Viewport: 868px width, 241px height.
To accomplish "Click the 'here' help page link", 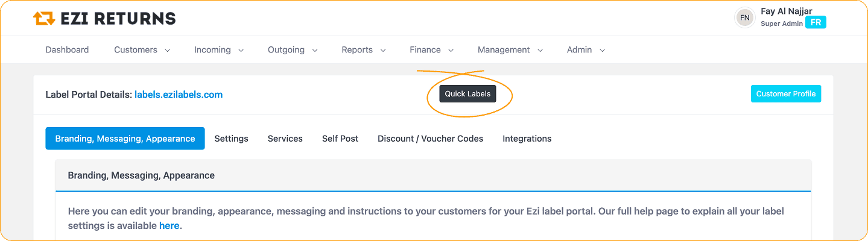I will coord(169,226).
